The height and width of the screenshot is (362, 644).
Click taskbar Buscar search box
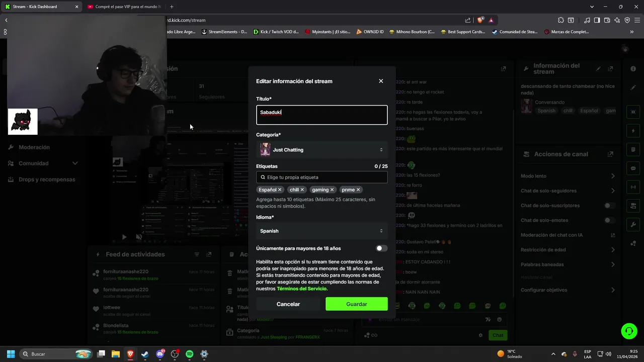pyautogui.click(x=56, y=354)
